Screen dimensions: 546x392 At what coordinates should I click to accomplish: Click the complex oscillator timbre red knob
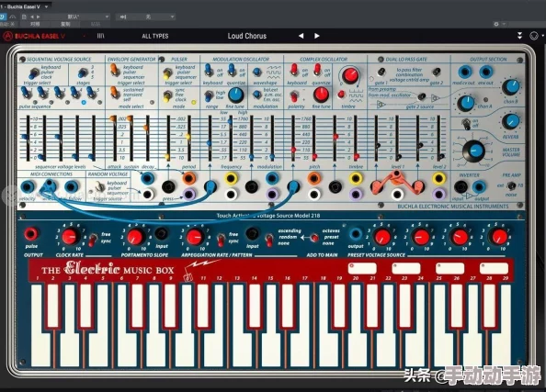[350, 74]
